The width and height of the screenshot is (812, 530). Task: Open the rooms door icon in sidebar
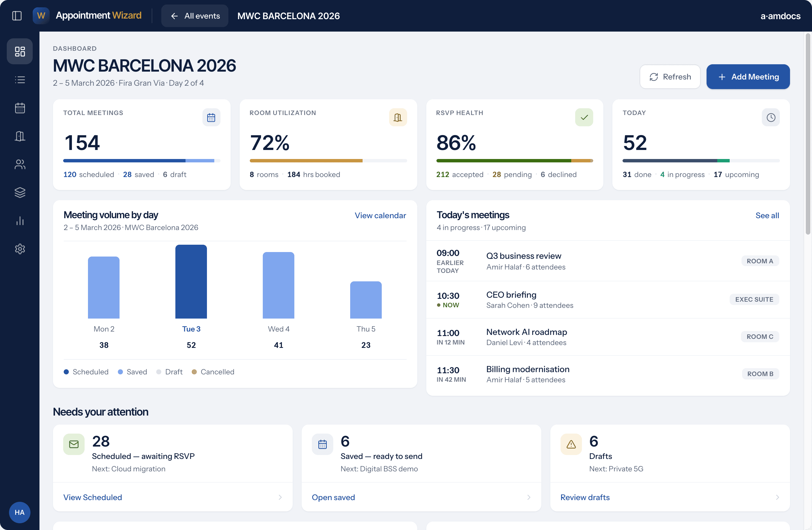[x=20, y=136]
